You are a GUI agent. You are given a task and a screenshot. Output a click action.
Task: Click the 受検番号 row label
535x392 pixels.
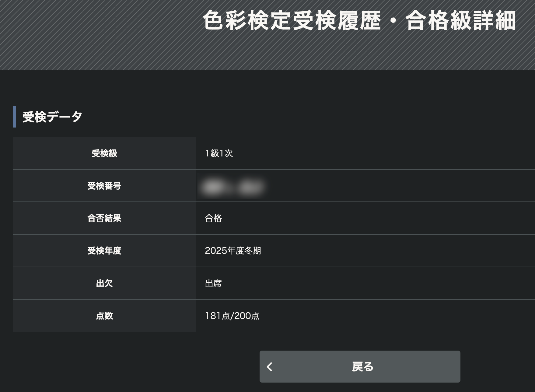(104, 186)
